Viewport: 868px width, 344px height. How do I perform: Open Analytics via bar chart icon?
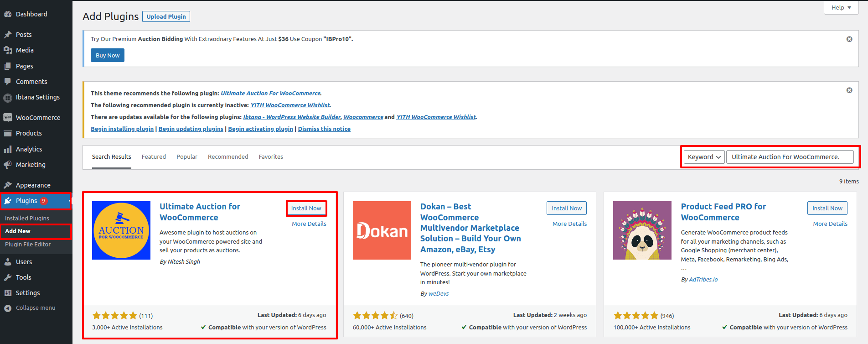[x=8, y=149]
